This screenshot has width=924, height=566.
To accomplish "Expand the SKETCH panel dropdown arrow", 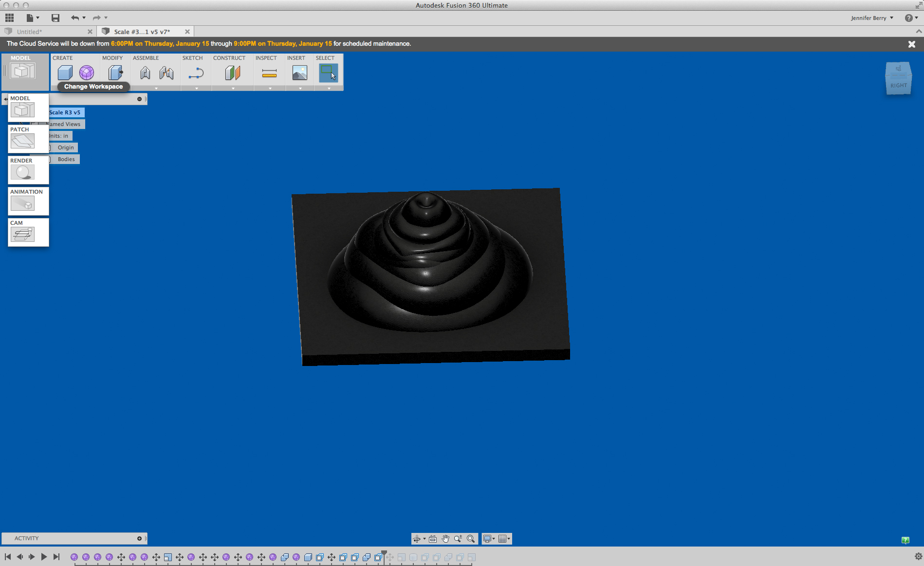I will coord(197,89).
